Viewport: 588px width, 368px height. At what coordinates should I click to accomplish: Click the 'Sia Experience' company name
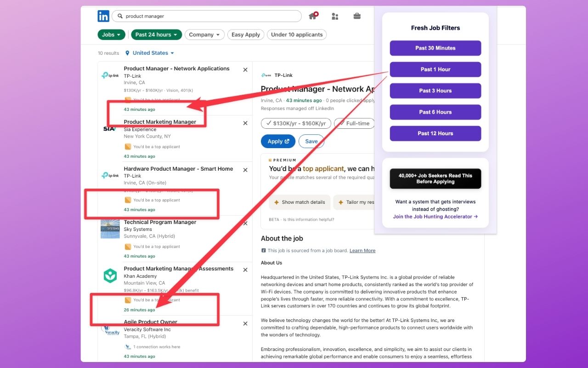point(140,130)
